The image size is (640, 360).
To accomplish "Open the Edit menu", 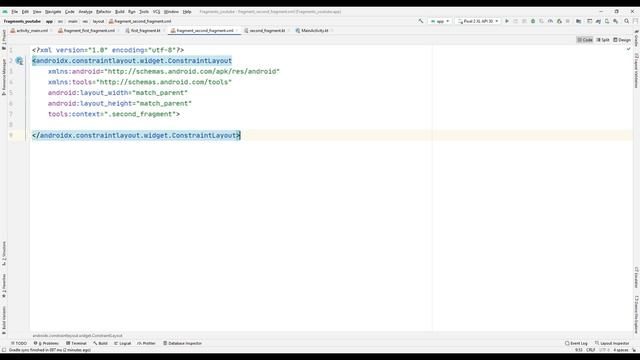I will [x=25, y=12].
